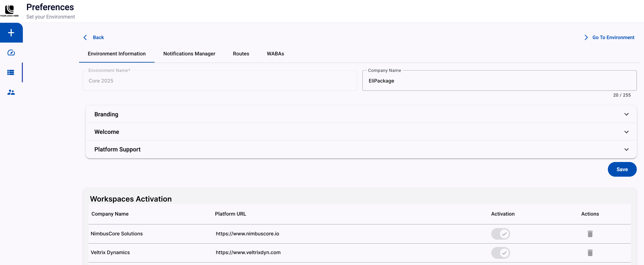Open the users group sidebar icon

11,92
